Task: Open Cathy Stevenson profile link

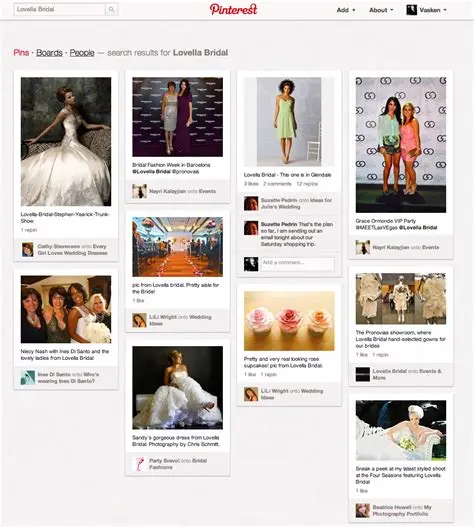Action: pos(58,246)
